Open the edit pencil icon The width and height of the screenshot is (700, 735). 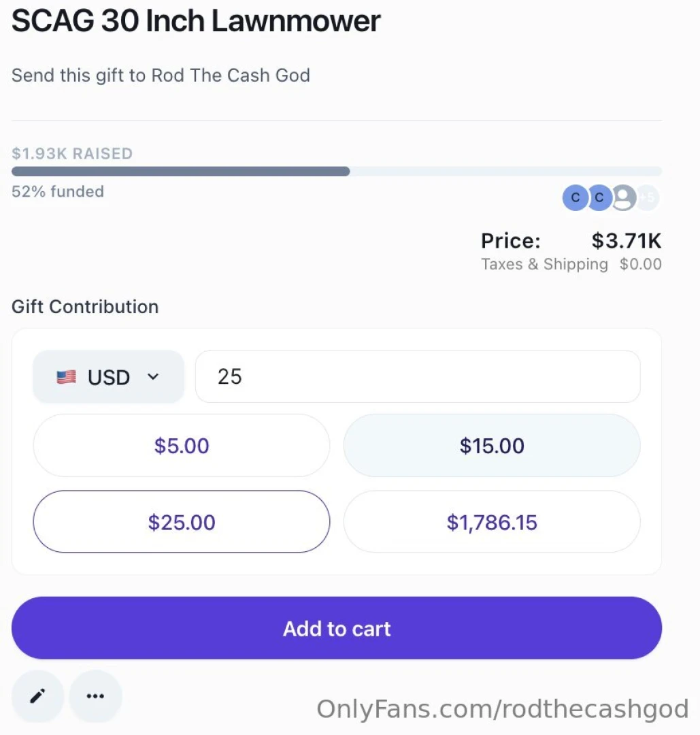[x=37, y=696]
